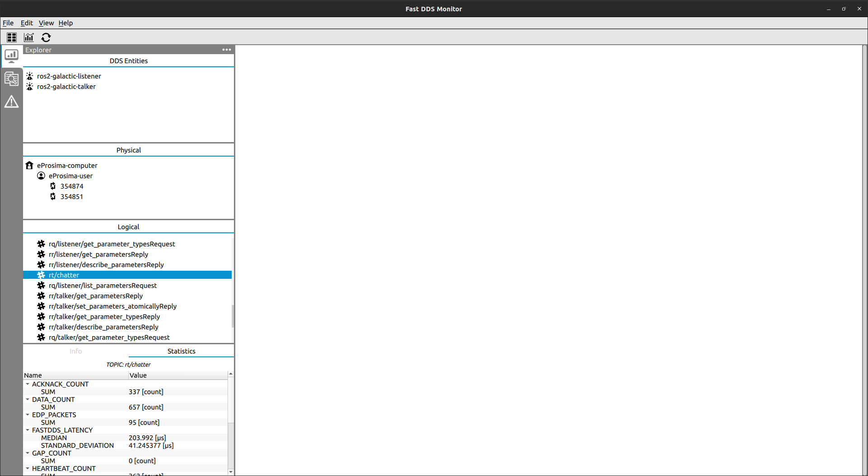
Task: Open the Explorer monitor sidebar icon
Action: [11, 56]
